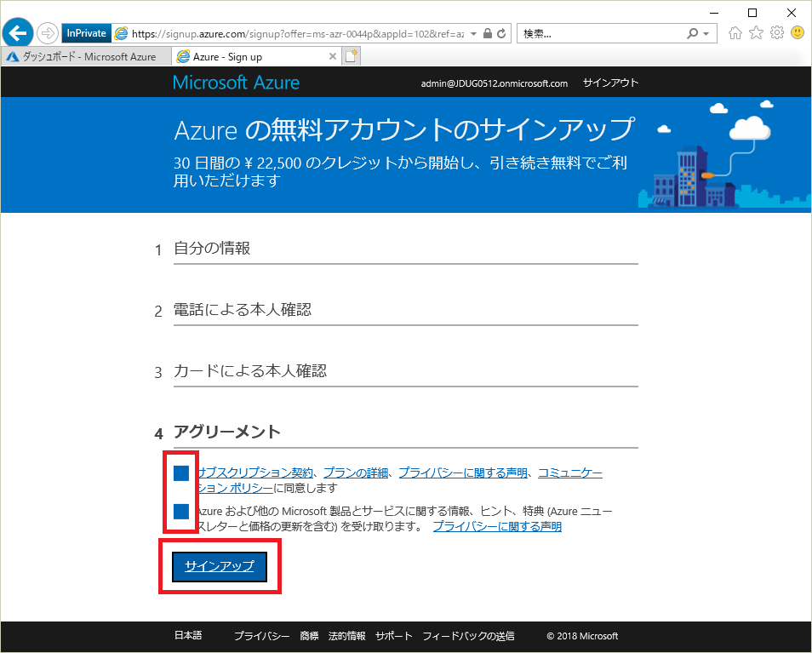Click the サインアップ button
This screenshot has height=653, width=812.
[220, 566]
